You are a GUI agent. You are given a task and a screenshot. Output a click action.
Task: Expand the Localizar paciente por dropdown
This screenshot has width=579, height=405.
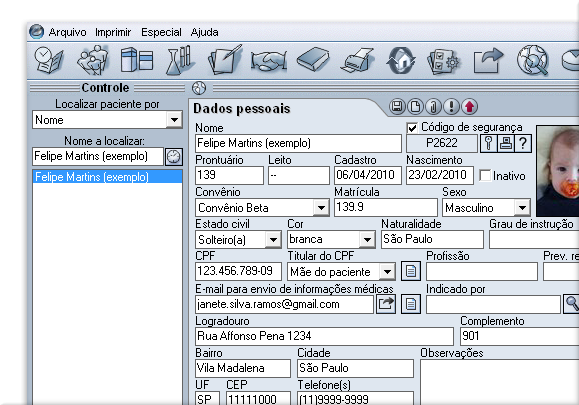(174, 120)
